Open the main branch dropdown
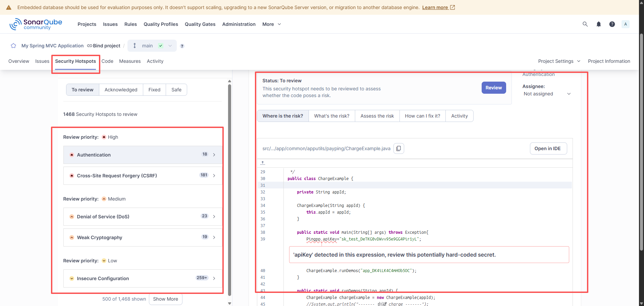The image size is (644, 306). coord(170,46)
